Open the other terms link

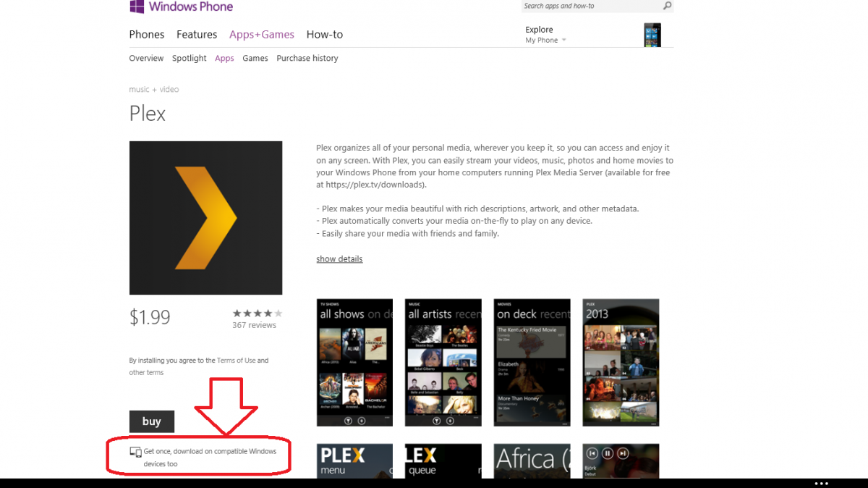(146, 373)
